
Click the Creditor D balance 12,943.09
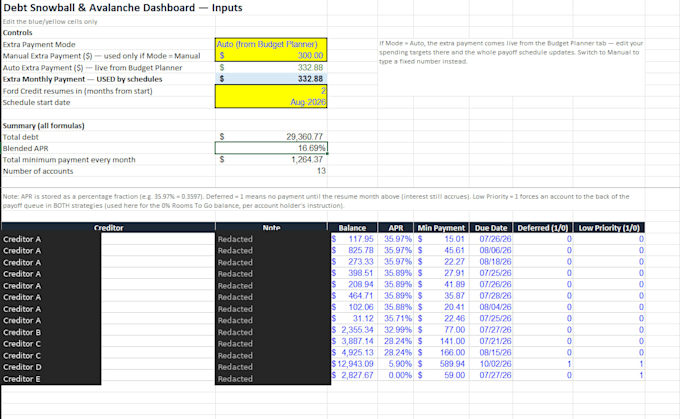tap(352, 363)
